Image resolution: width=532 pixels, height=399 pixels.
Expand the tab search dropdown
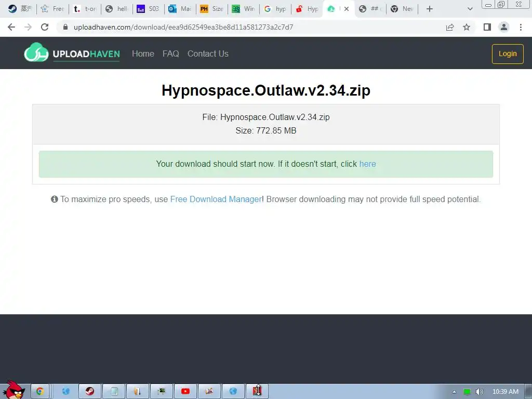[470, 9]
